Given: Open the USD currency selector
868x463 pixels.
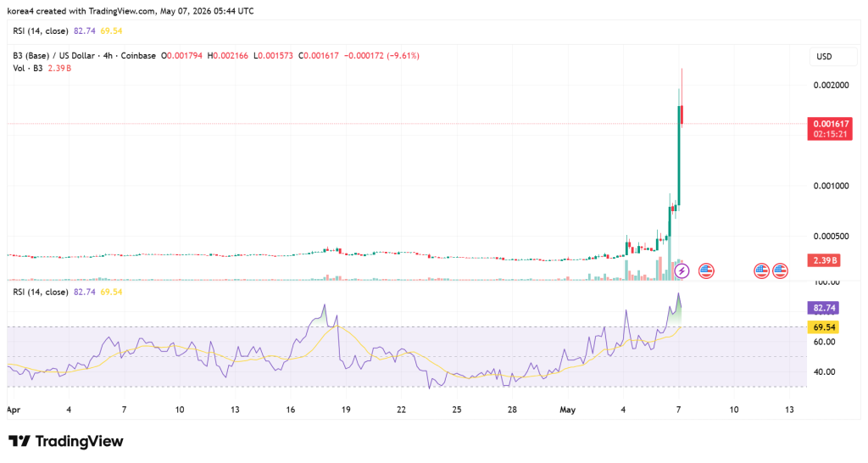Looking at the screenshot, I should pyautogui.click(x=832, y=57).
